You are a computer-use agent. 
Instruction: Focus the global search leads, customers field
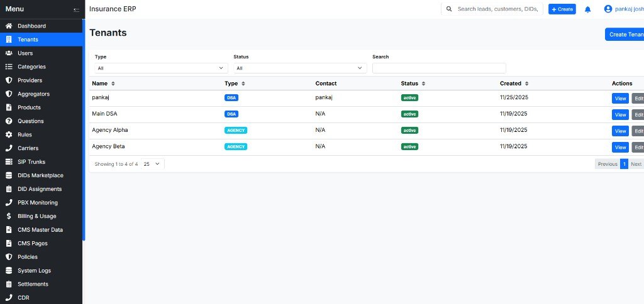pos(497,9)
